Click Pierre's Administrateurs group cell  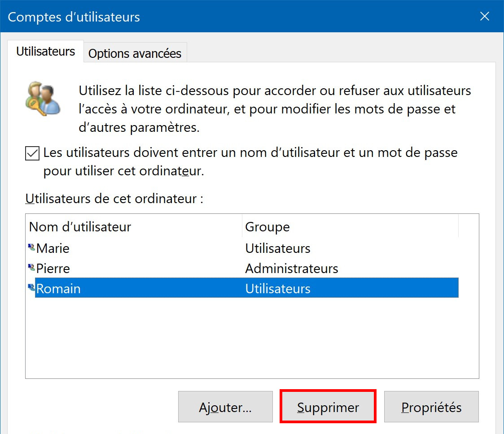tap(292, 269)
